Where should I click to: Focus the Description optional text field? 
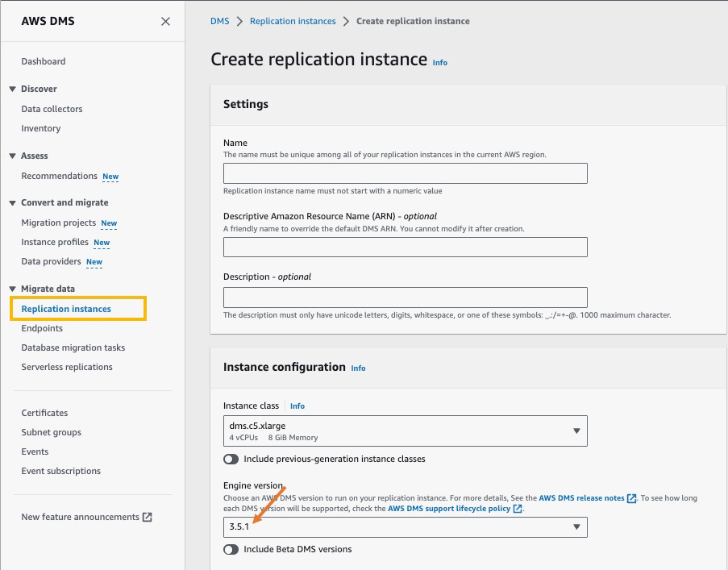point(405,297)
